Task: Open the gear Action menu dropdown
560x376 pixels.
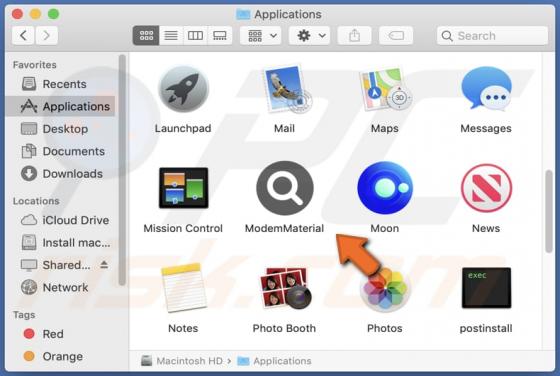Action: (x=309, y=35)
